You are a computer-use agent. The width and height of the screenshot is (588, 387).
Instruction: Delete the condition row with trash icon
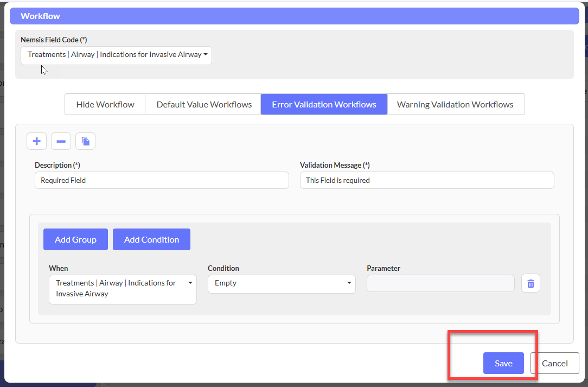click(x=531, y=283)
